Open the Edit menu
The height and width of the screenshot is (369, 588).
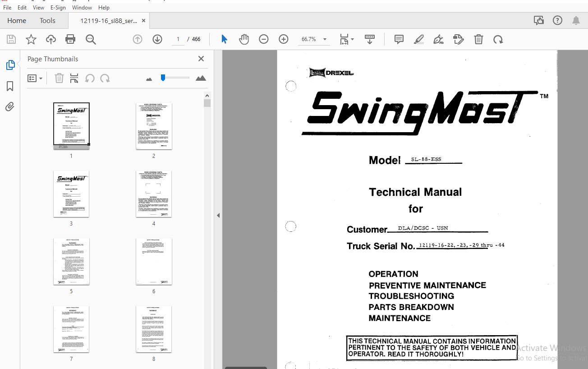click(22, 8)
